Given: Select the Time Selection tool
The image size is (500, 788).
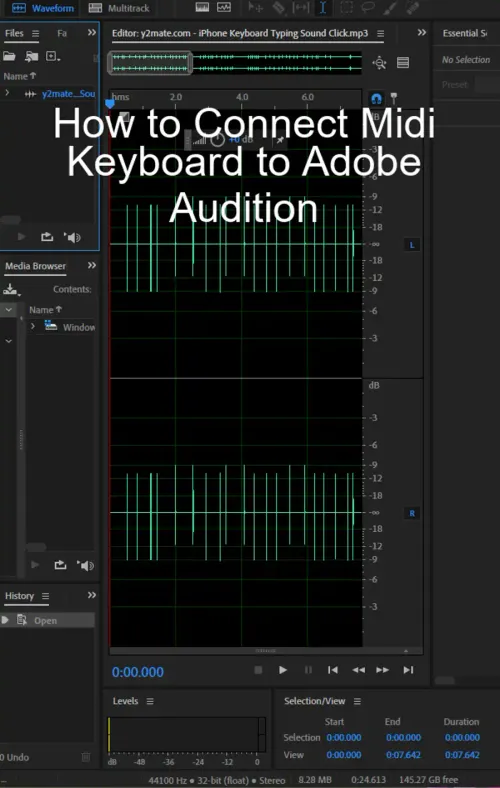Looking at the screenshot, I should pos(323,7).
